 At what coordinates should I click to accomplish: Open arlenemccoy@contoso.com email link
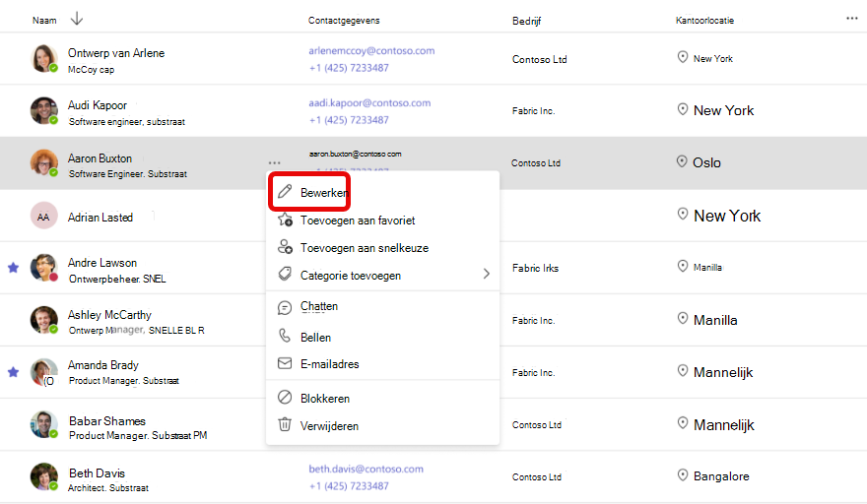371,51
